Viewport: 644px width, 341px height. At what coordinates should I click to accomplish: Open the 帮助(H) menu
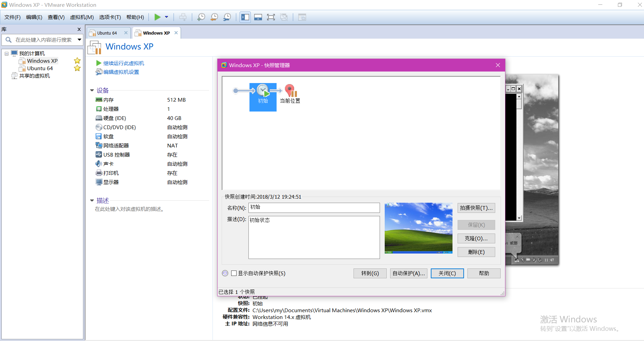(135, 17)
